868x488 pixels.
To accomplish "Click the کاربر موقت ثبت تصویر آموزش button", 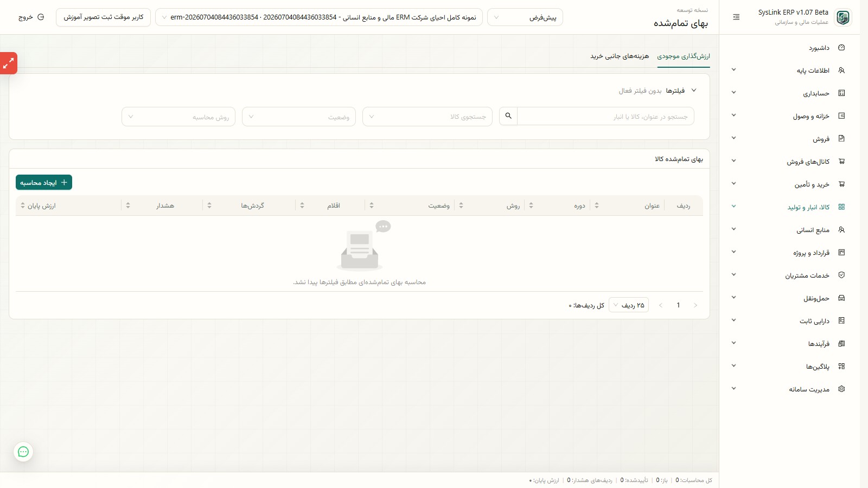I will pyautogui.click(x=103, y=17).
